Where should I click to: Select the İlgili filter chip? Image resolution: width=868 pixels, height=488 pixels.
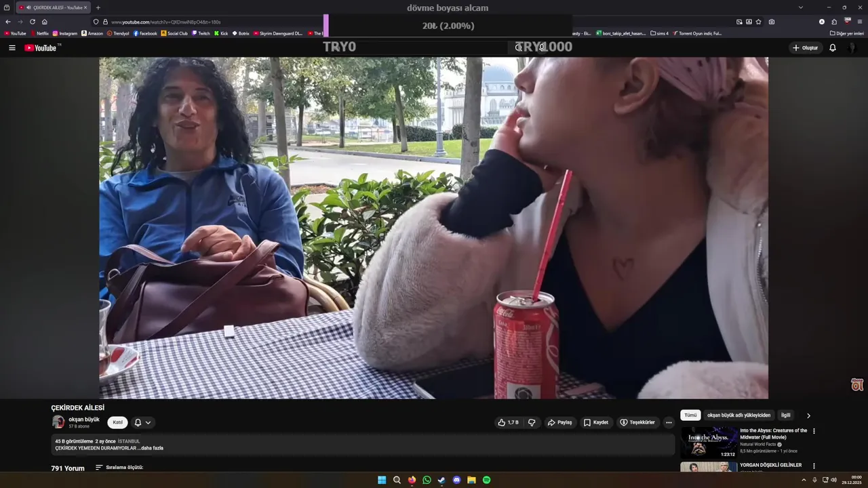point(785,415)
